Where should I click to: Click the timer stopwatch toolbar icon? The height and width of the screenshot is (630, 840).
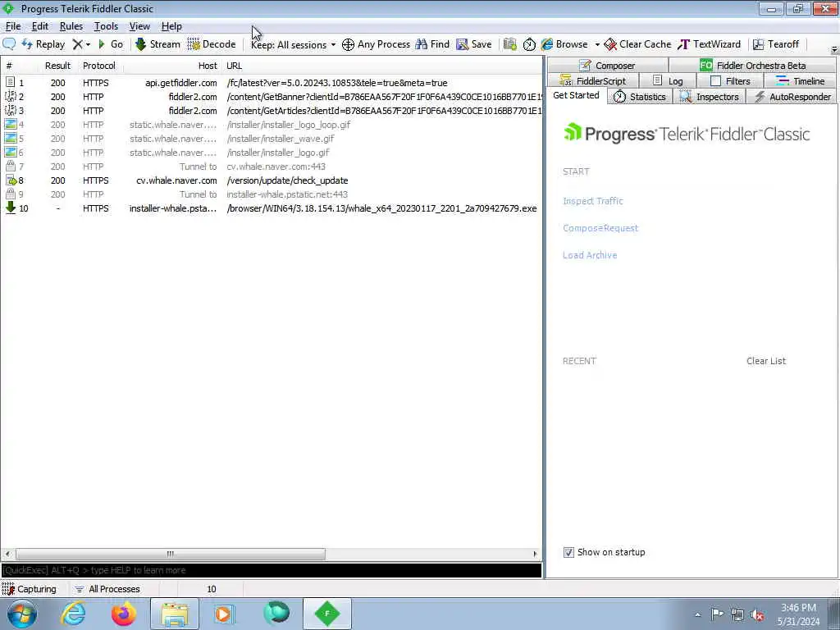[529, 44]
